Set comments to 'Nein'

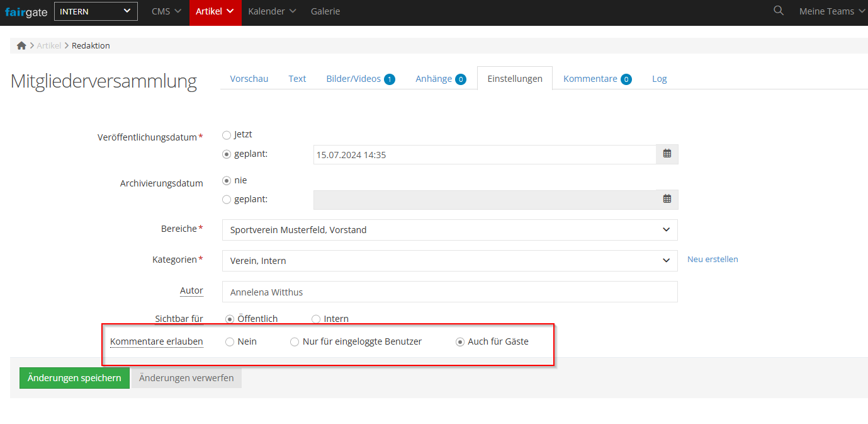pos(230,342)
